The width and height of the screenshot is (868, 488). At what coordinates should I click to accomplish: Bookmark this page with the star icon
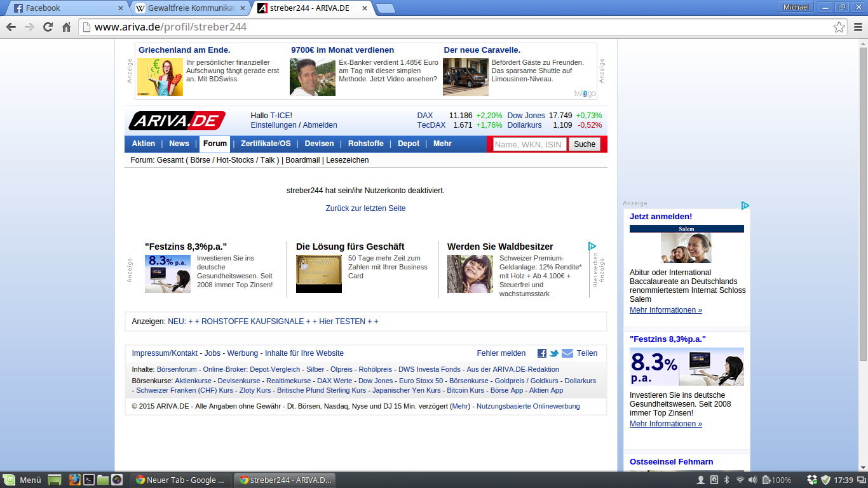coord(839,27)
